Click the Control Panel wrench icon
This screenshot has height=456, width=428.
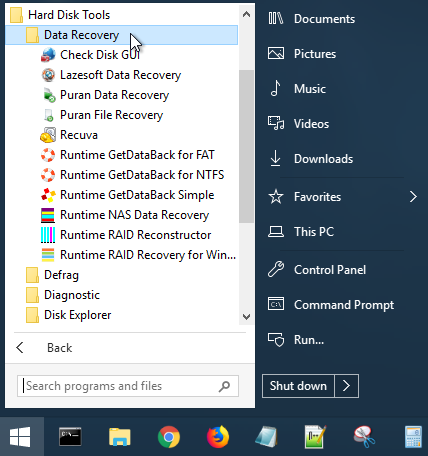276,269
